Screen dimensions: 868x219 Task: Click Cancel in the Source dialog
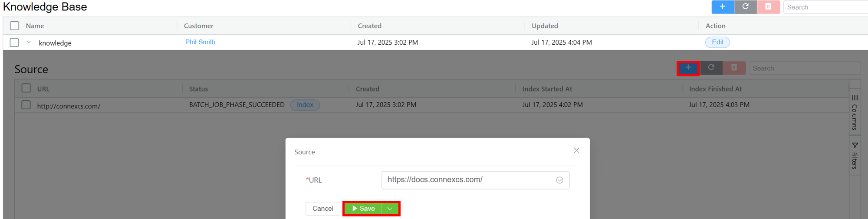pyautogui.click(x=323, y=209)
